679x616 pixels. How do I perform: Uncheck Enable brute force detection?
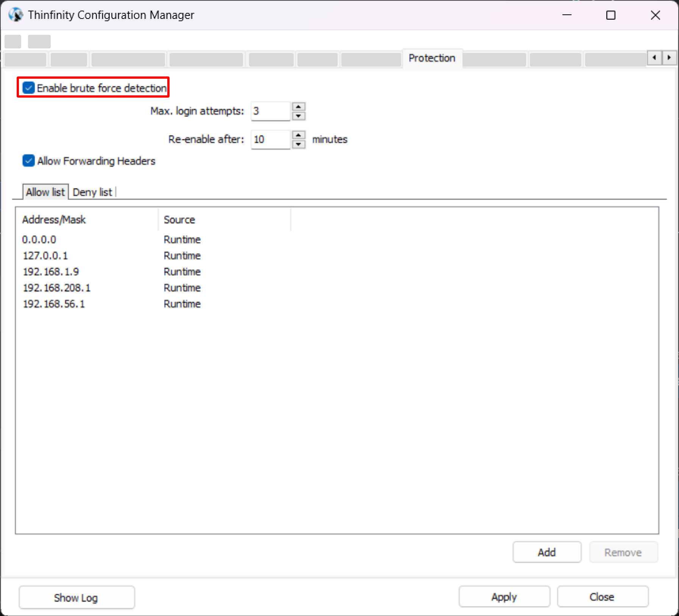pos(28,88)
